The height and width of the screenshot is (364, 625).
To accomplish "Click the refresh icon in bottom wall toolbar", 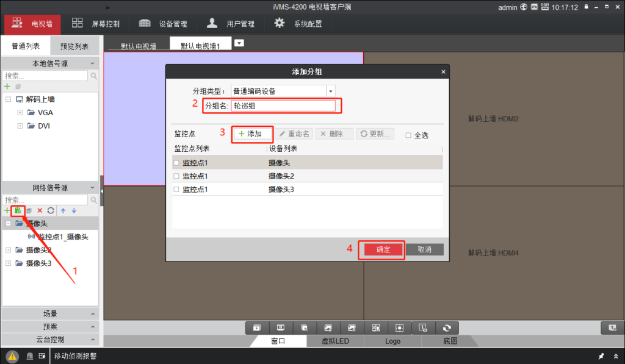I will point(447,328).
